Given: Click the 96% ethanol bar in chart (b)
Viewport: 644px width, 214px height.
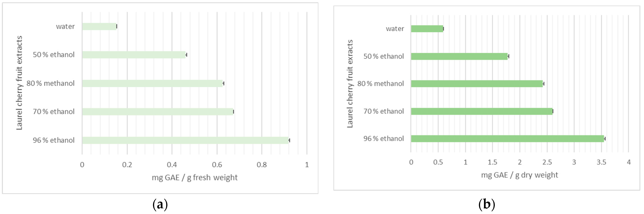Looking at the screenshot, I should pos(507,139).
